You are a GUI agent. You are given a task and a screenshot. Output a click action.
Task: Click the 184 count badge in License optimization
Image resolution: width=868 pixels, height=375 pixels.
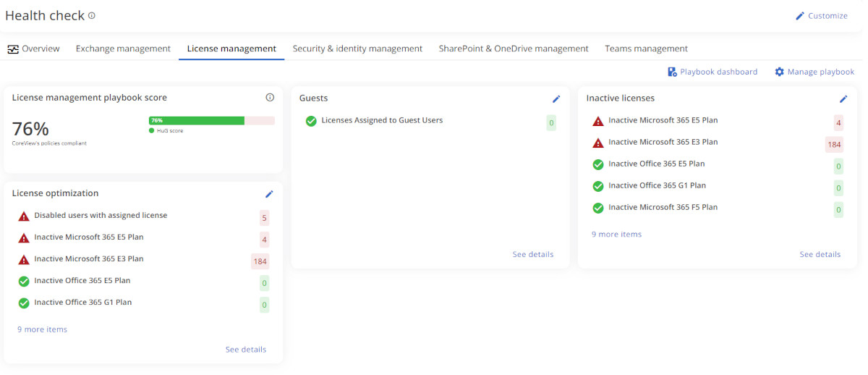(x=260, y=261)
